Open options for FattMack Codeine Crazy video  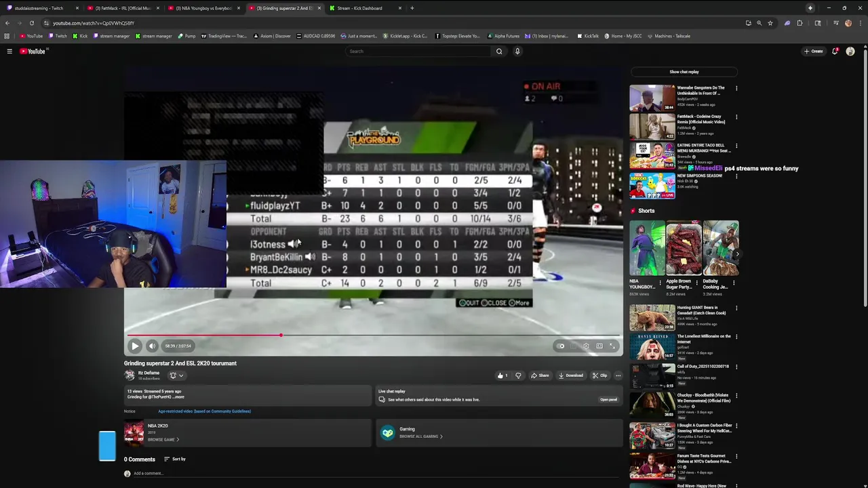tap(736, 117)
